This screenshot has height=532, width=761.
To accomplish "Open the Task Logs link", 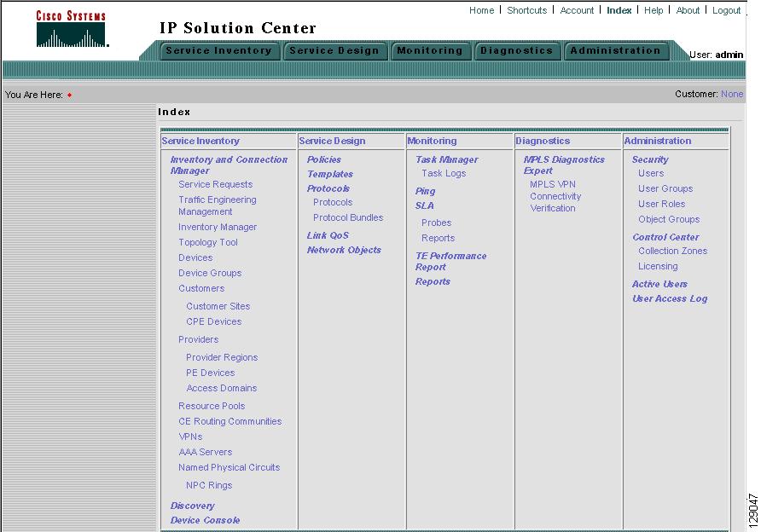I will (x=444, y=173).
